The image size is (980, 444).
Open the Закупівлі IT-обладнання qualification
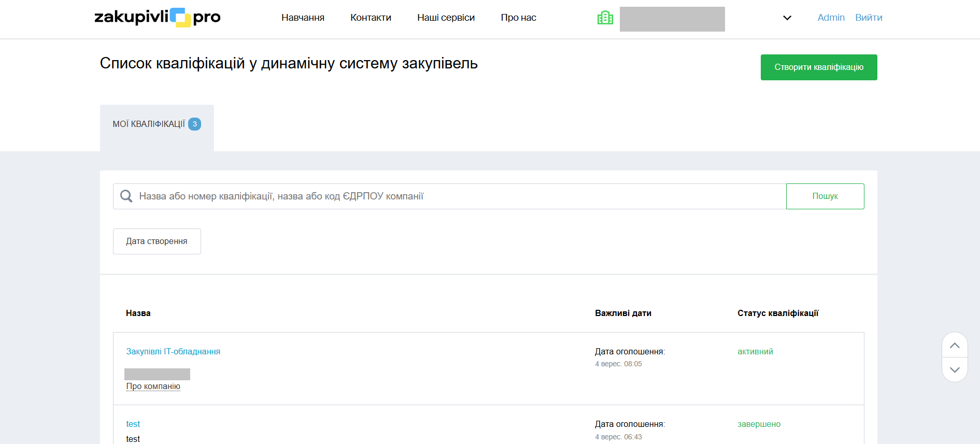point(173,352)
